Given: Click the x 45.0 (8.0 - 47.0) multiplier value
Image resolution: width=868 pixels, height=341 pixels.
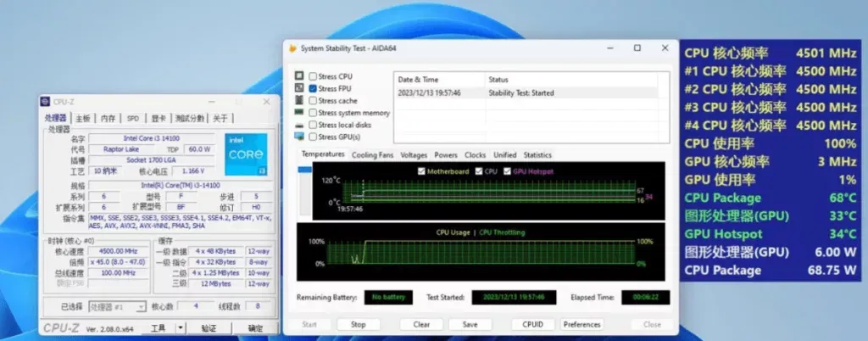Looking at the screenshot, I should pos(118,262).
